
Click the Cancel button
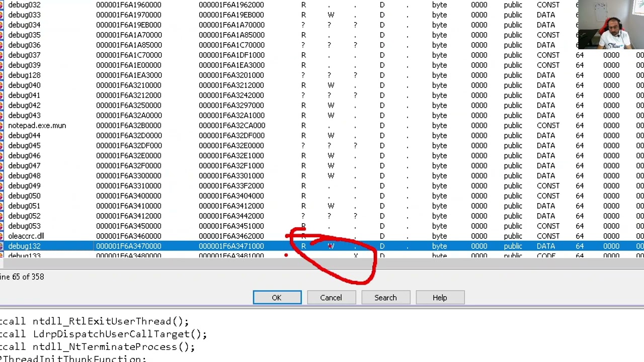tap(331, 298)
